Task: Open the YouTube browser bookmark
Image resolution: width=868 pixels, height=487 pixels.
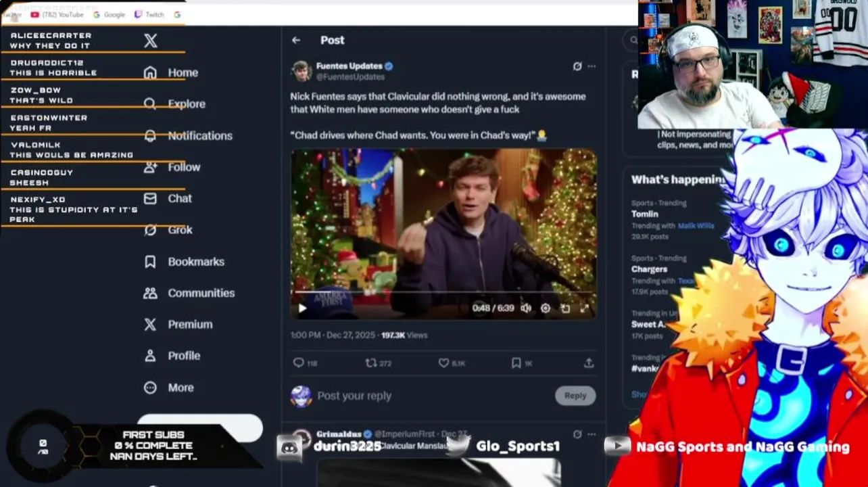Action: [57, 14]
